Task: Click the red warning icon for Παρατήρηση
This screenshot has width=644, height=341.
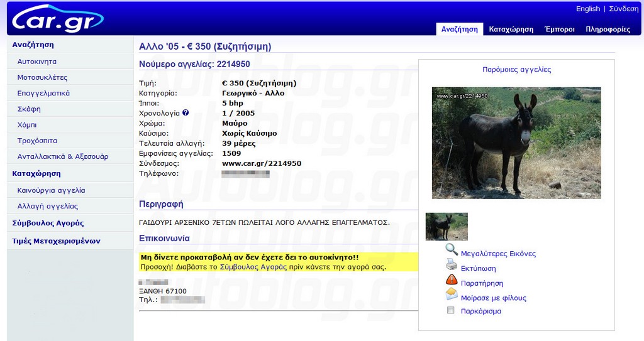Action: 452,279
